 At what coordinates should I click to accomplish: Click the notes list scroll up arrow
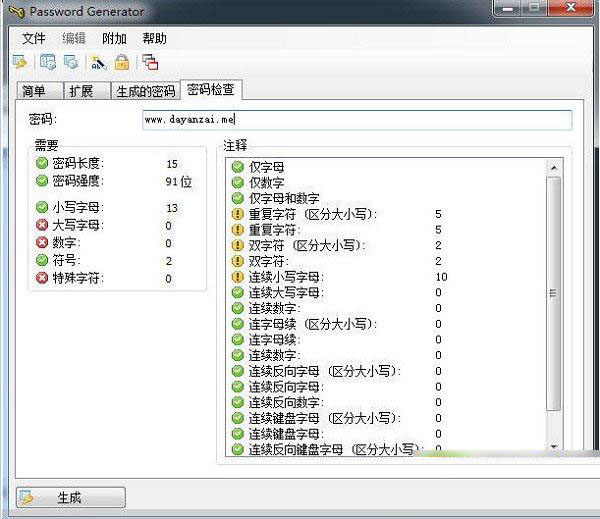[554, 168]
